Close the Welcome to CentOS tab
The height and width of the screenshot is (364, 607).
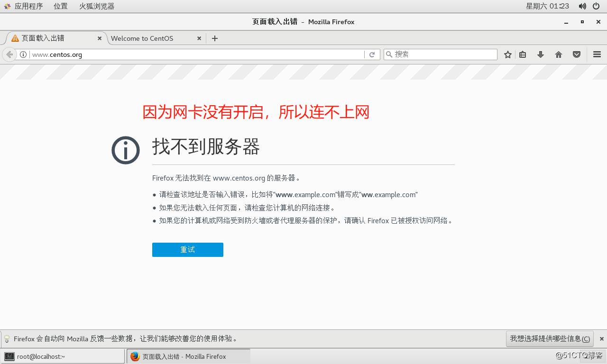pos(199,38)
